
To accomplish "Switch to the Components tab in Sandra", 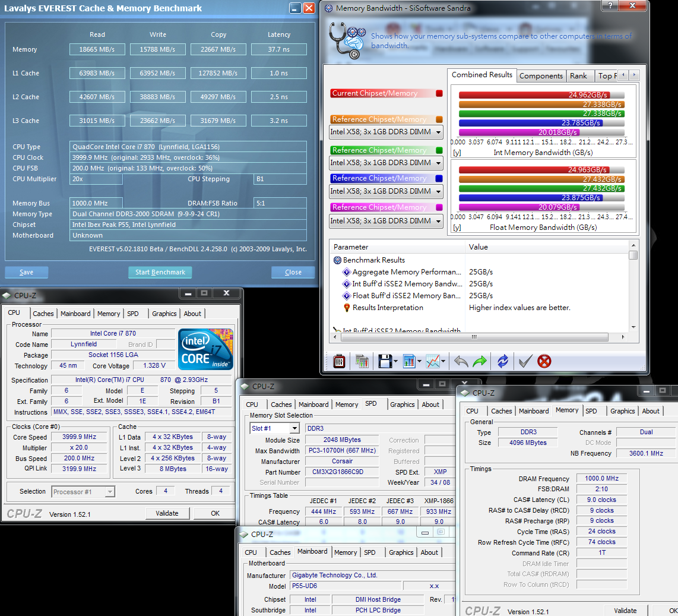I will [541, 76].
